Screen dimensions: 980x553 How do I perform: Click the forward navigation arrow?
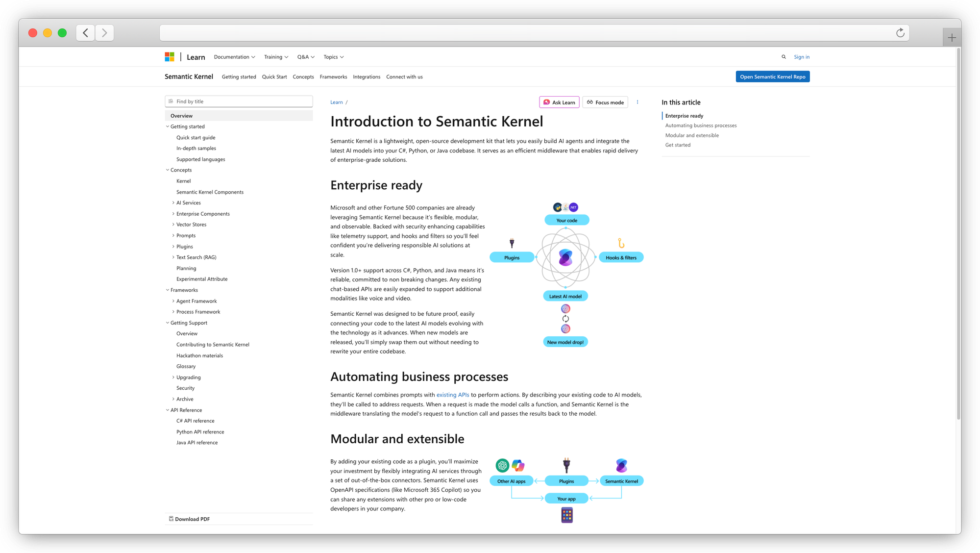click(104, 33)
